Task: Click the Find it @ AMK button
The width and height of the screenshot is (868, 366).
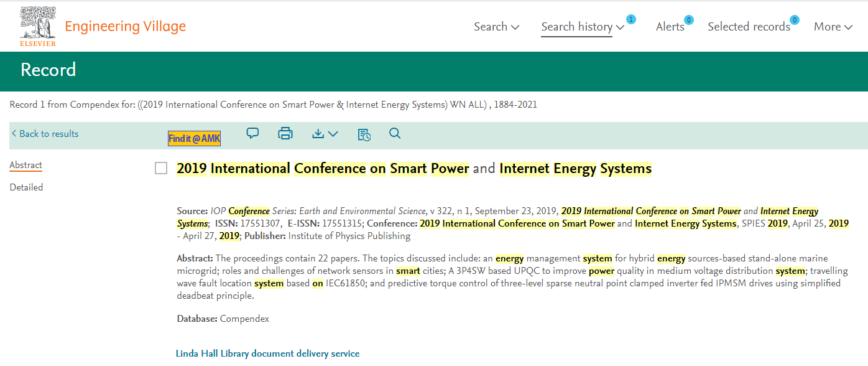Action: tap(194, 138)
